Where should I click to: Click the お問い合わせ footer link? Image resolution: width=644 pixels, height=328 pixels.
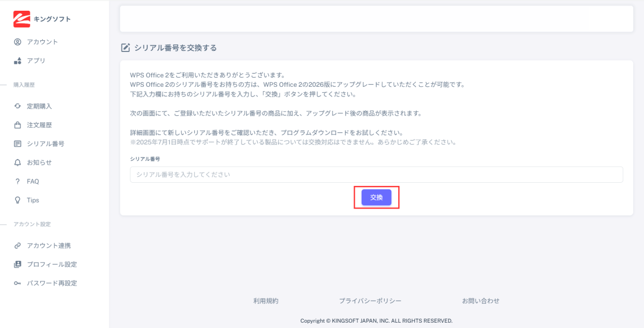pyautogui.click(x=480, y=301)
